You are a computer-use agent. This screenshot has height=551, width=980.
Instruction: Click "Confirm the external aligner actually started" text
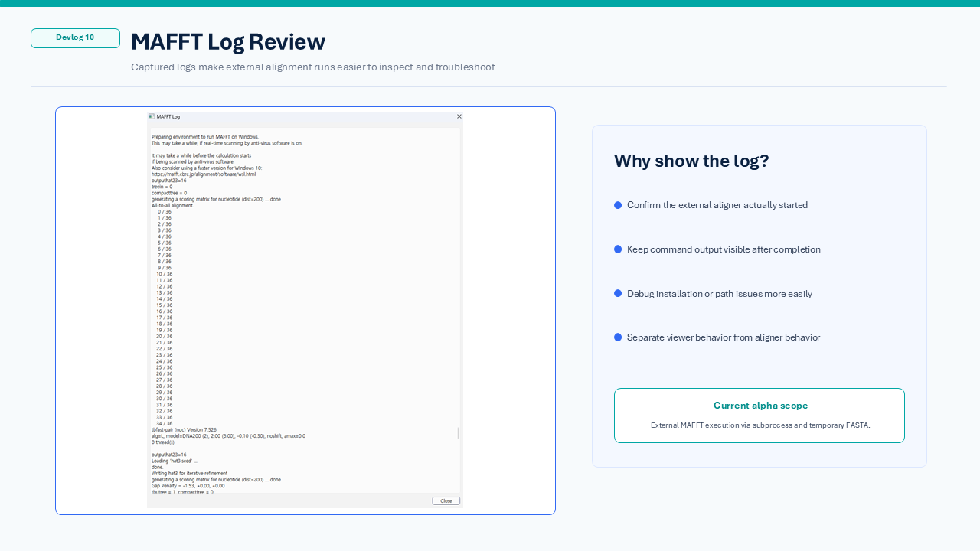(x=717, y=205)
